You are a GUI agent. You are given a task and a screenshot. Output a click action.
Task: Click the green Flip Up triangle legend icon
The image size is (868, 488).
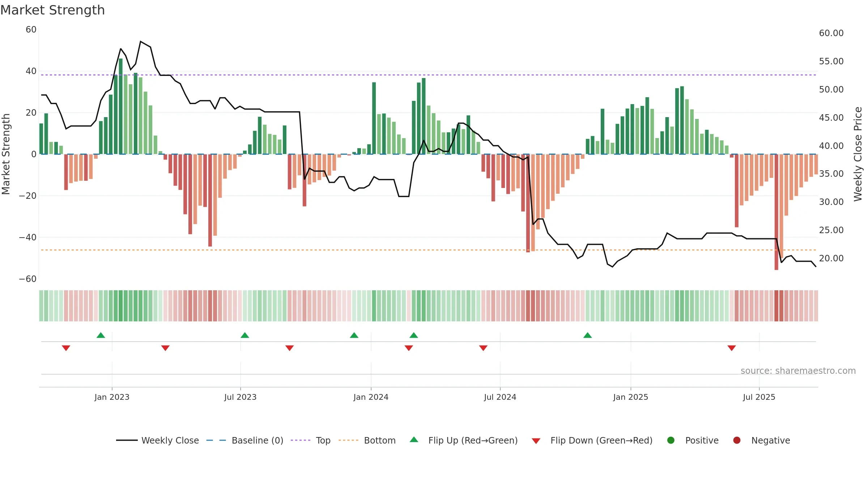tap(414, 440)
